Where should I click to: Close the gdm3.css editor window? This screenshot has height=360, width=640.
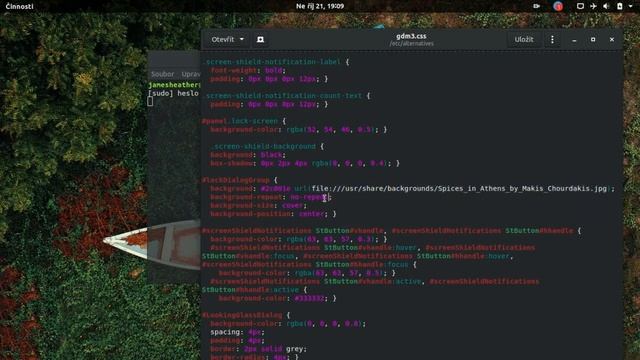coord(612,40)
